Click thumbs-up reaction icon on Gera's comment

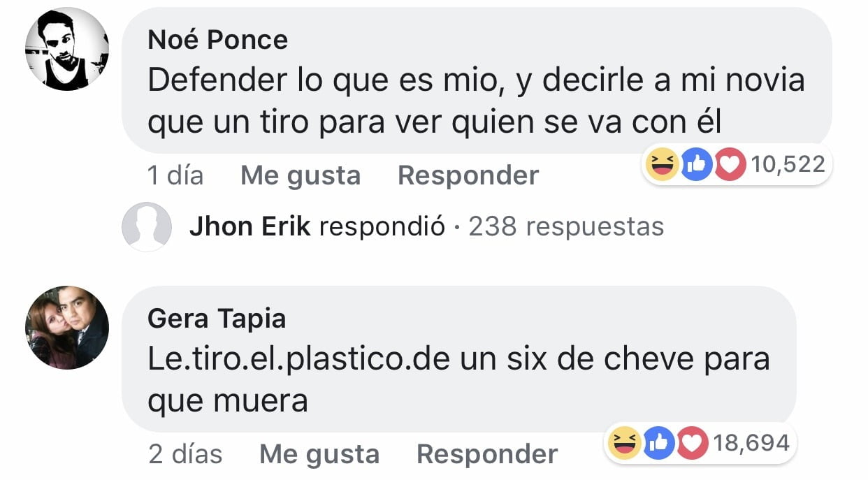(x=659, y=443)
